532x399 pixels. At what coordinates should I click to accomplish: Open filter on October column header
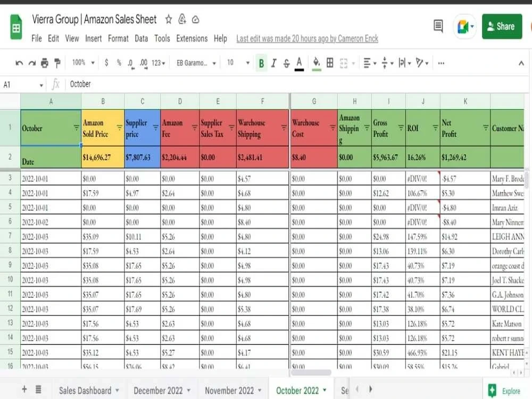(x=76, y=128)
